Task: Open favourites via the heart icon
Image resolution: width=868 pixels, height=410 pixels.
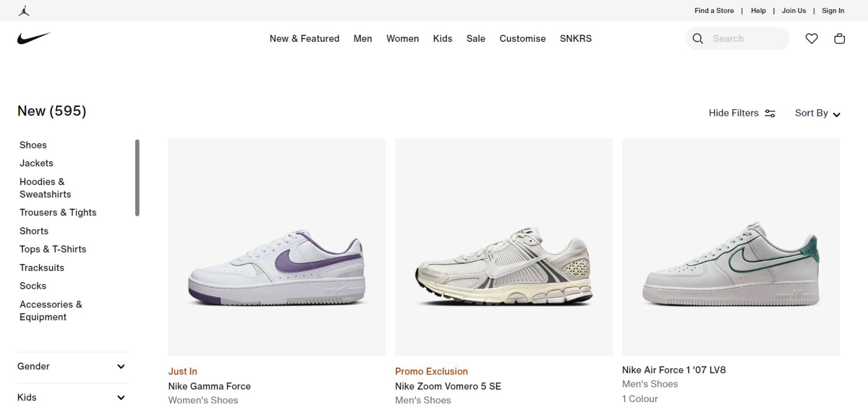Action: tap(811, 38)
